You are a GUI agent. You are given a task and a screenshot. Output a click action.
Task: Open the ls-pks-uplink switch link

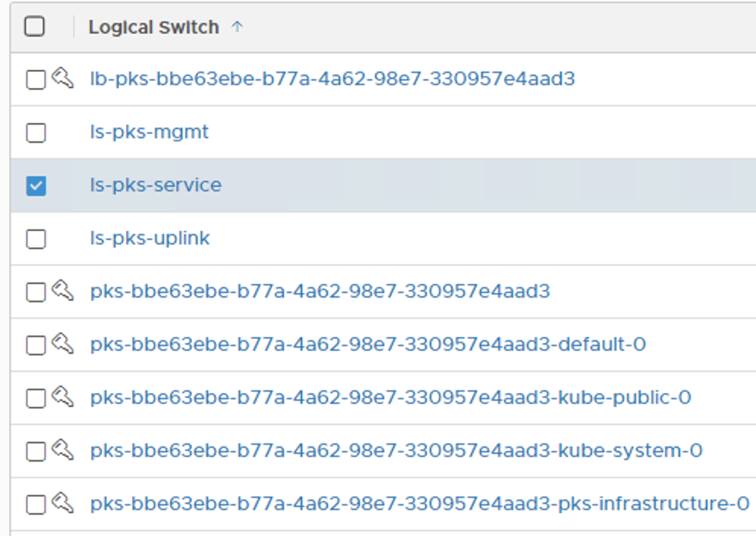click(150, 238)
